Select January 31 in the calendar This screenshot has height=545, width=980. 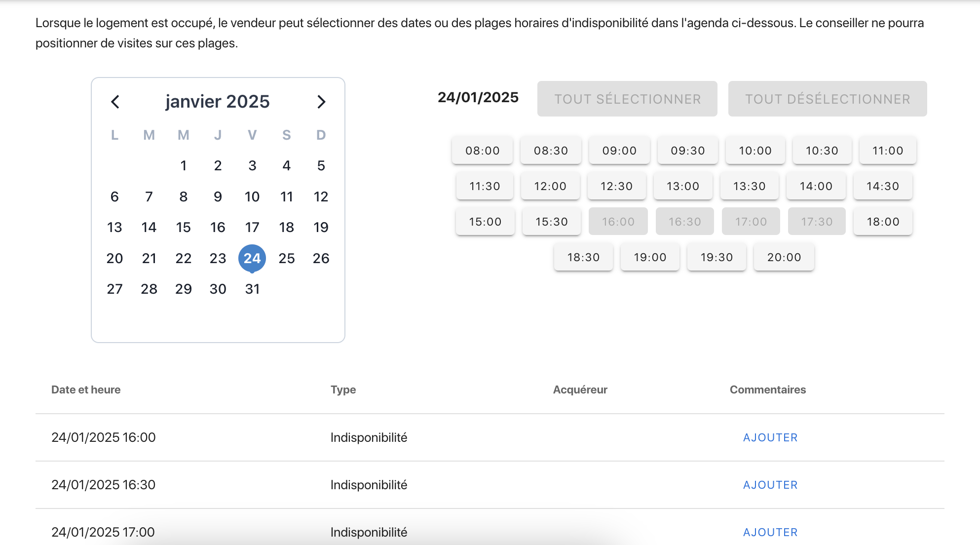(x=252, y=289)
